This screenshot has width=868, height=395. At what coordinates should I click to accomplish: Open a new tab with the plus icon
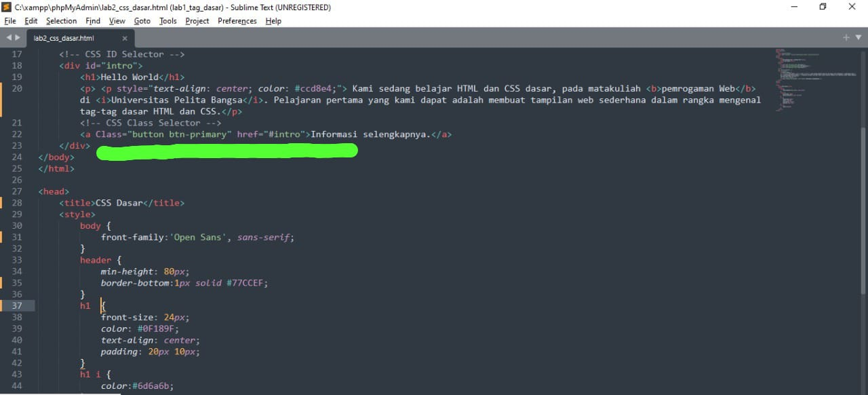[845, 37]
